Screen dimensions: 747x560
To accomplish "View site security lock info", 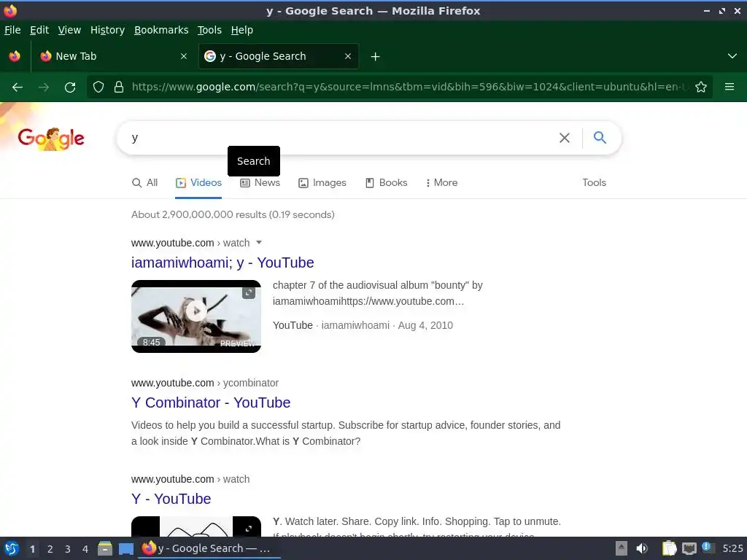I will [119, 87].
